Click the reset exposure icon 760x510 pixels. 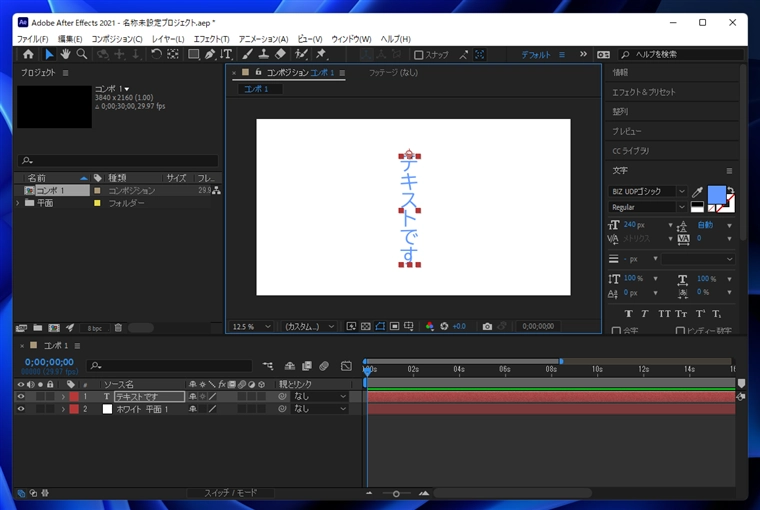444,326
